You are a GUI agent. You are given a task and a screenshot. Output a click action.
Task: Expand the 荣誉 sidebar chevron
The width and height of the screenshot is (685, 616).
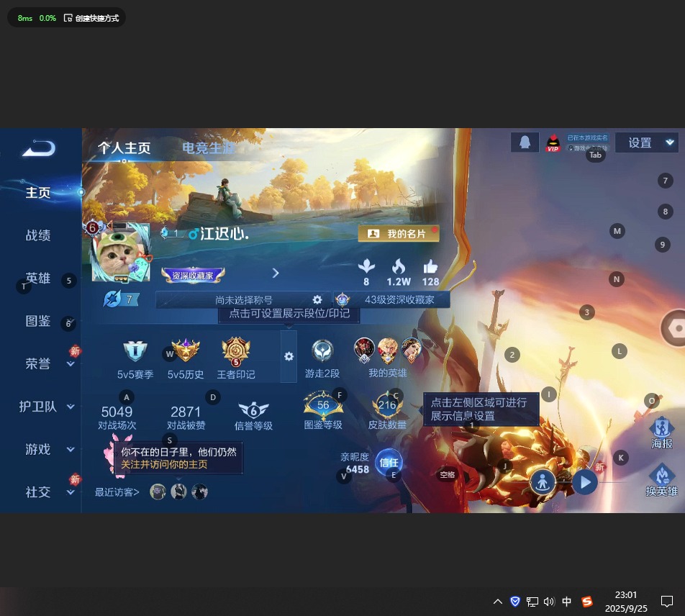click(71, 363)
